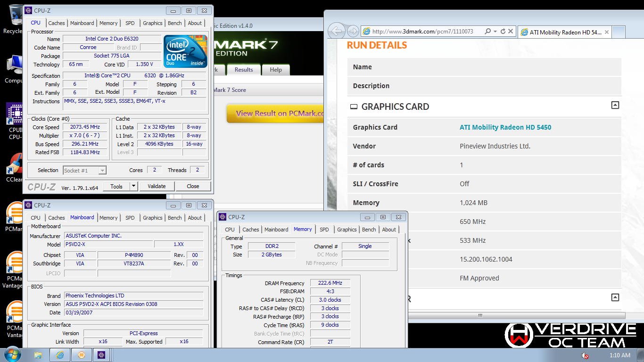
Task: Switch to Bench tab in top CPU-Z window
Action: [x=175, y=23]
